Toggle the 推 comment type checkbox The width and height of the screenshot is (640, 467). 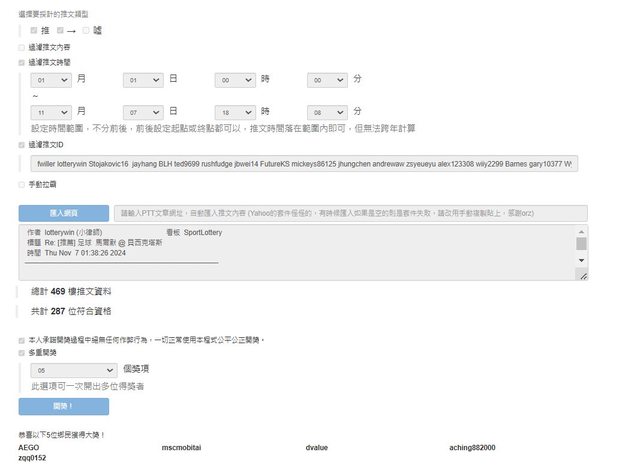(34, 30)
